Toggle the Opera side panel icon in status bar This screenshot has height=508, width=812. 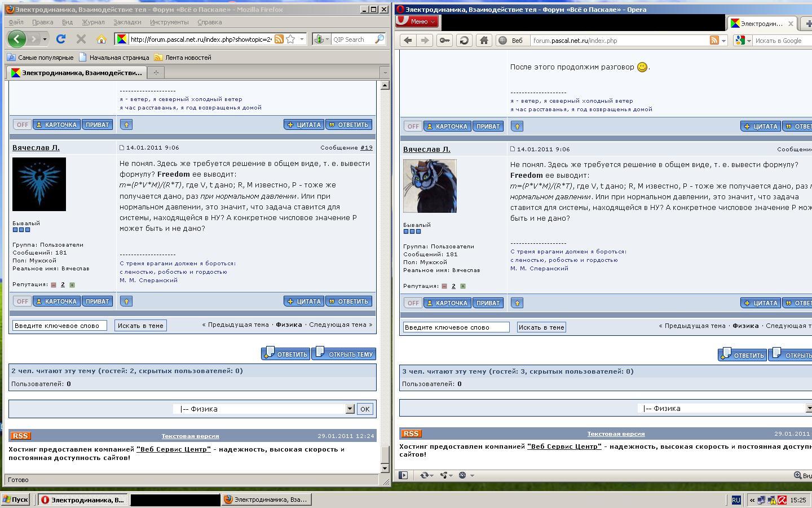(403, 475)
